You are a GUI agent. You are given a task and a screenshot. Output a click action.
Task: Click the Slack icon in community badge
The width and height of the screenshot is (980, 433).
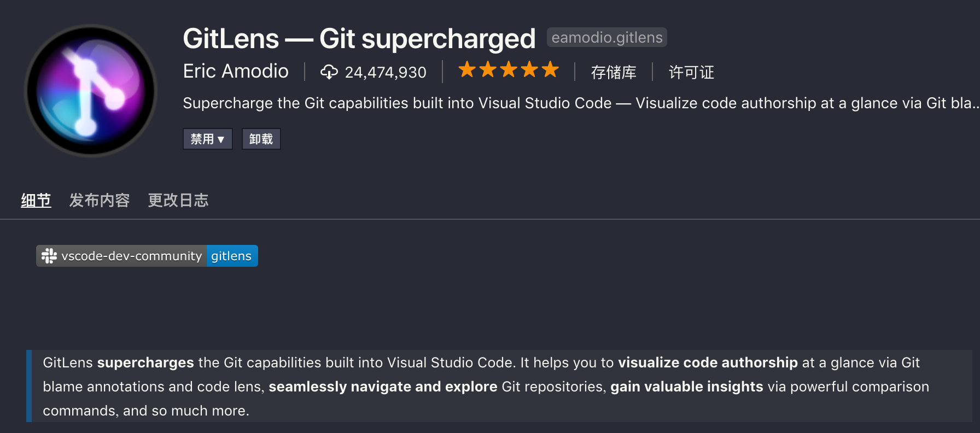(x=49, y=256)
